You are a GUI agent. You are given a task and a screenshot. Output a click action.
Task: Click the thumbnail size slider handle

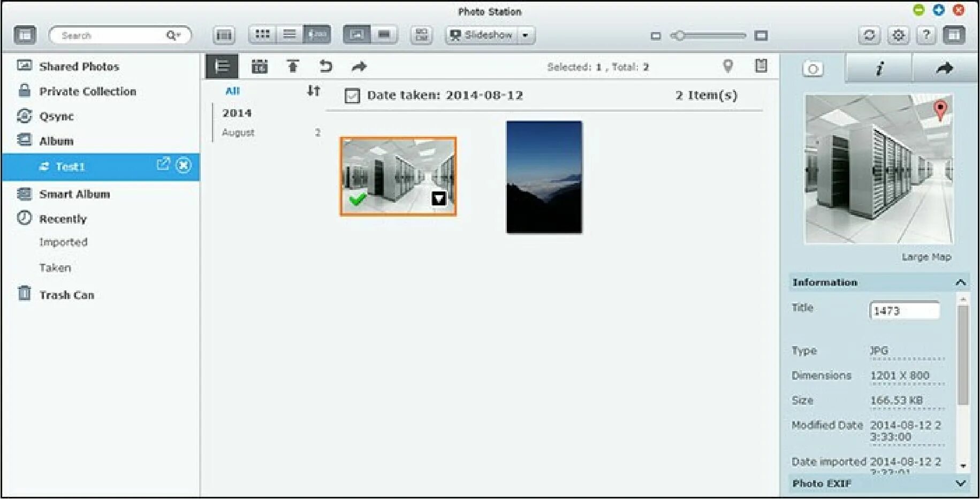679,35
